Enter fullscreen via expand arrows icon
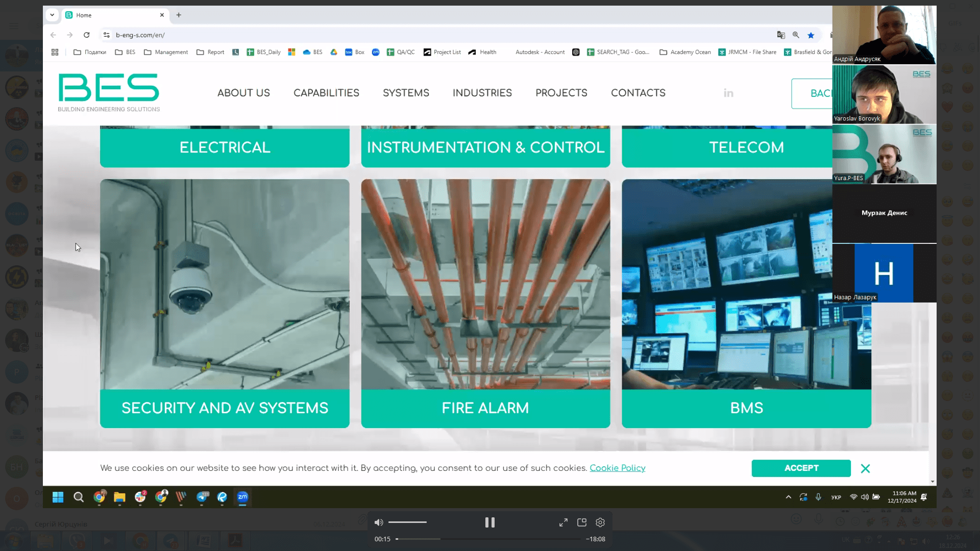 [563, 522]
